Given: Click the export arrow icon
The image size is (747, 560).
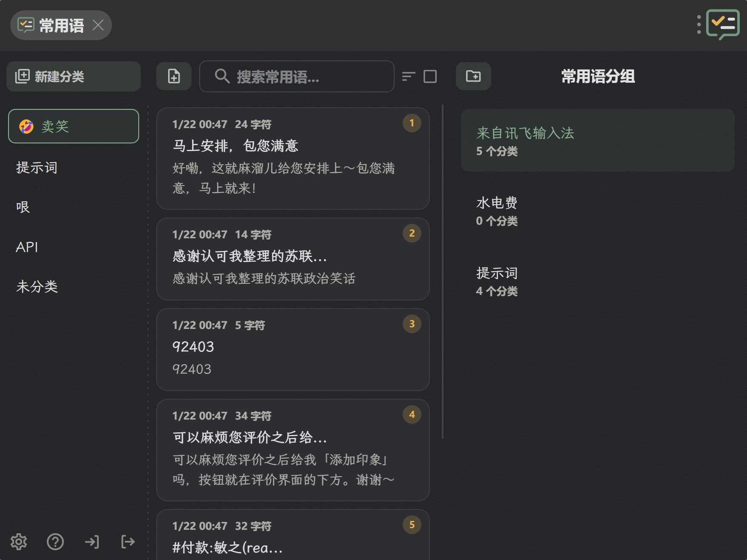Looking at the screenshot, I should [128, 542].
